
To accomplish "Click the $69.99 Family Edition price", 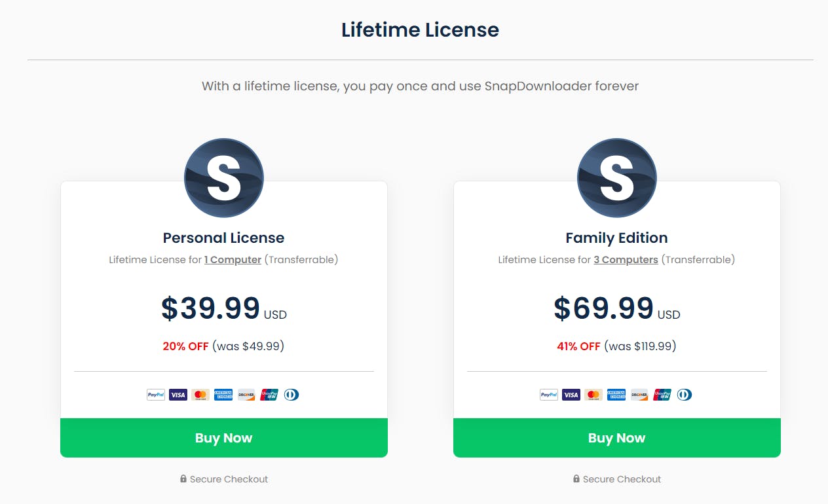I will 603,308.
